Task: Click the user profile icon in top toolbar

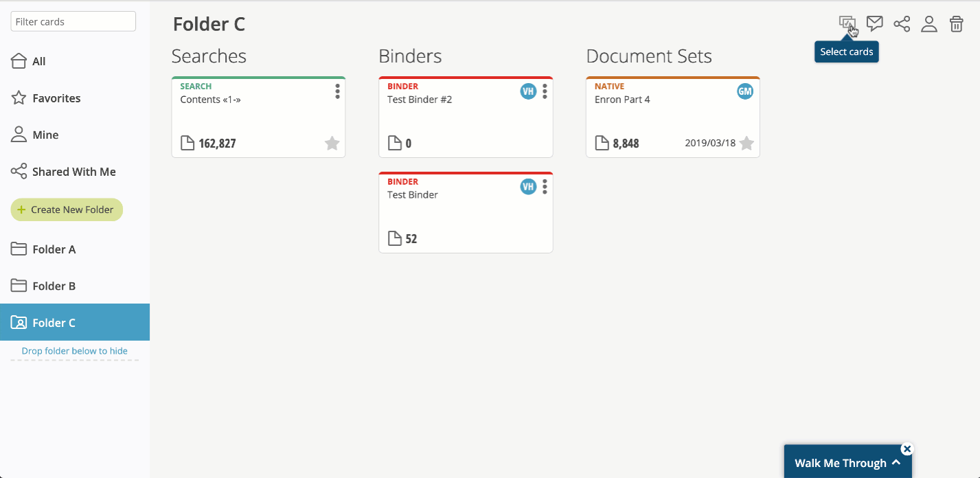Action: tap(929, 24)
